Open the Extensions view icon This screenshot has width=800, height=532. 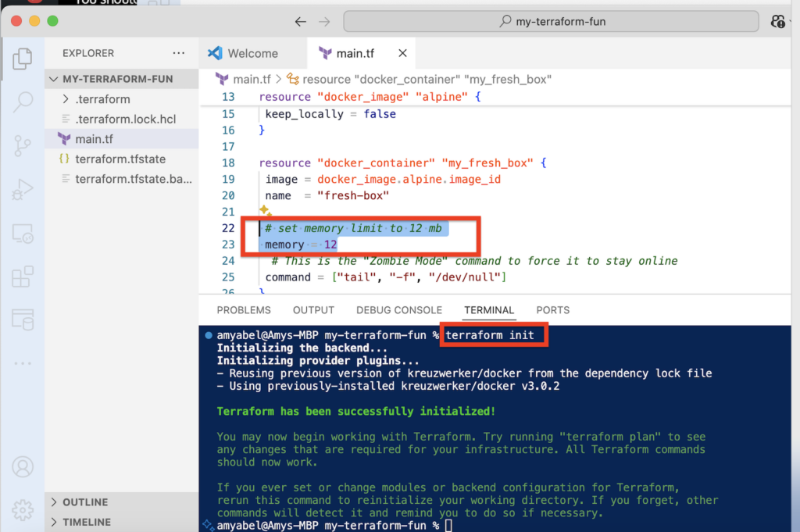click(23, 277)
